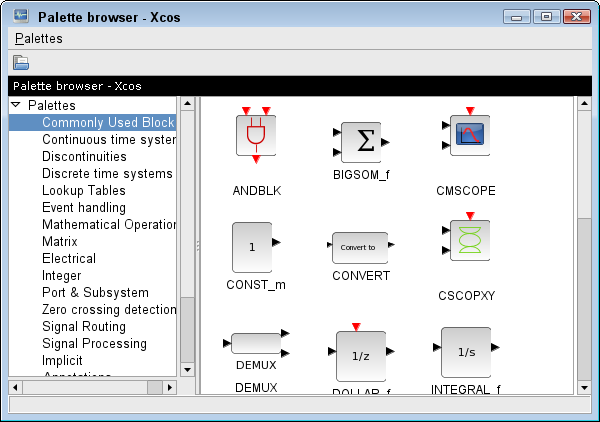600x422 pixels.
Task: Open the Discontinuities palette
Action: click(84, 157)
